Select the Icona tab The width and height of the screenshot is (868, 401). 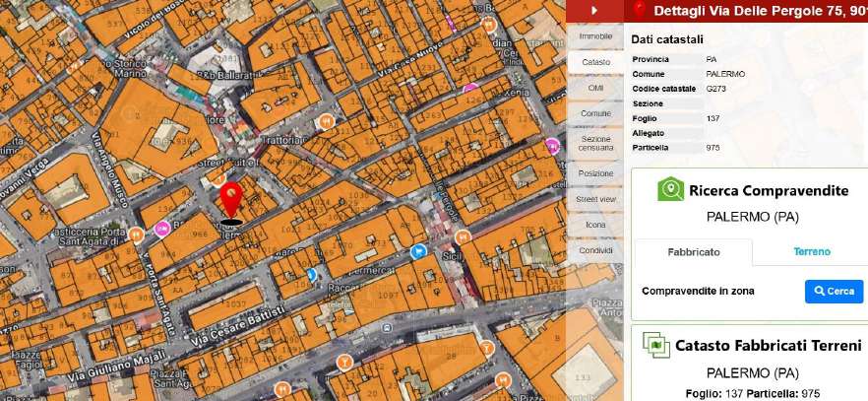click(595, 225)
